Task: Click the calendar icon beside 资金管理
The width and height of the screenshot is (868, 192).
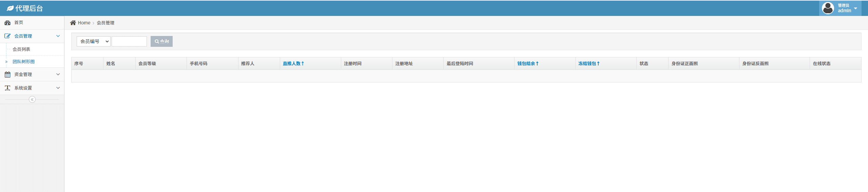Action: (7, 74)
